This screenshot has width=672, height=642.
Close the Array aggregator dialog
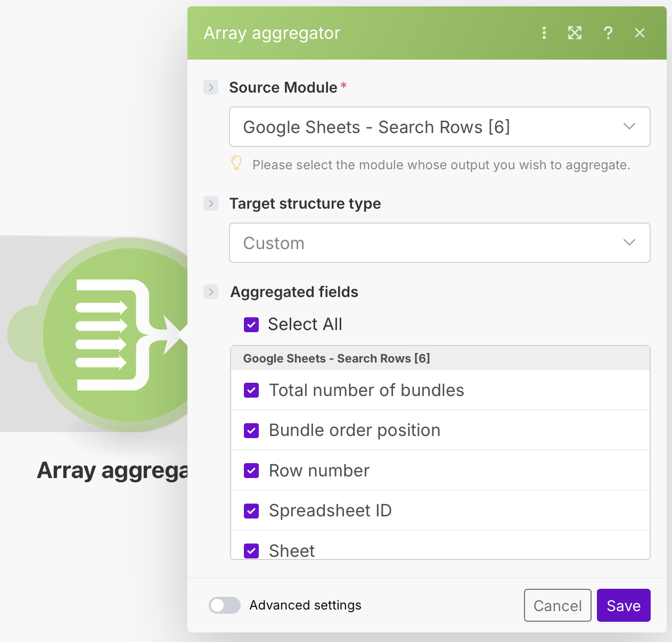pos(640,33)
